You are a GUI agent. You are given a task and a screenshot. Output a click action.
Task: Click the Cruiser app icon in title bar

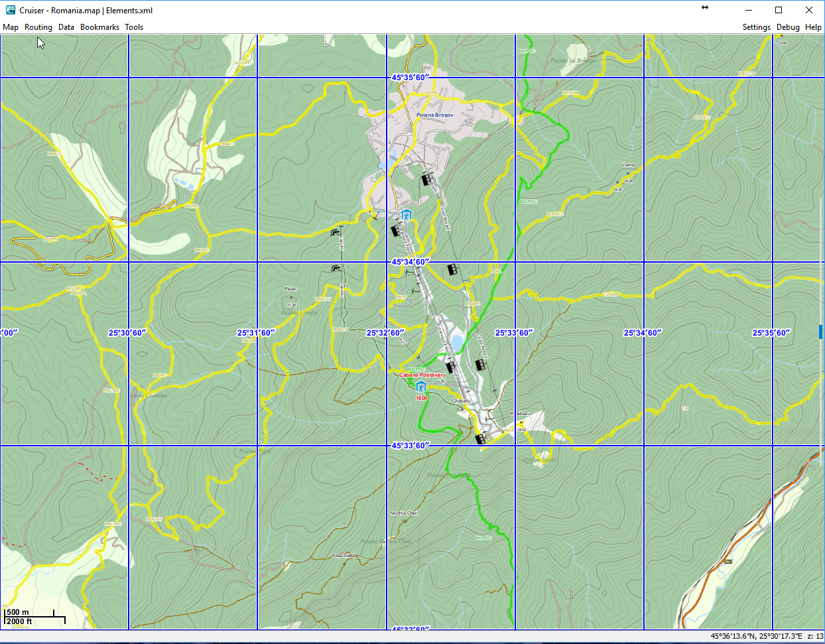11,10
